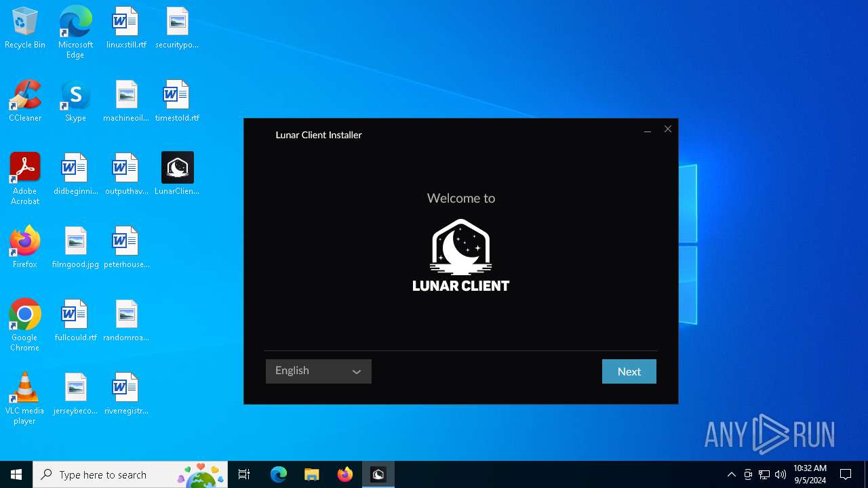Select Firefox desktop shortcut

click(x=25, y=247)
